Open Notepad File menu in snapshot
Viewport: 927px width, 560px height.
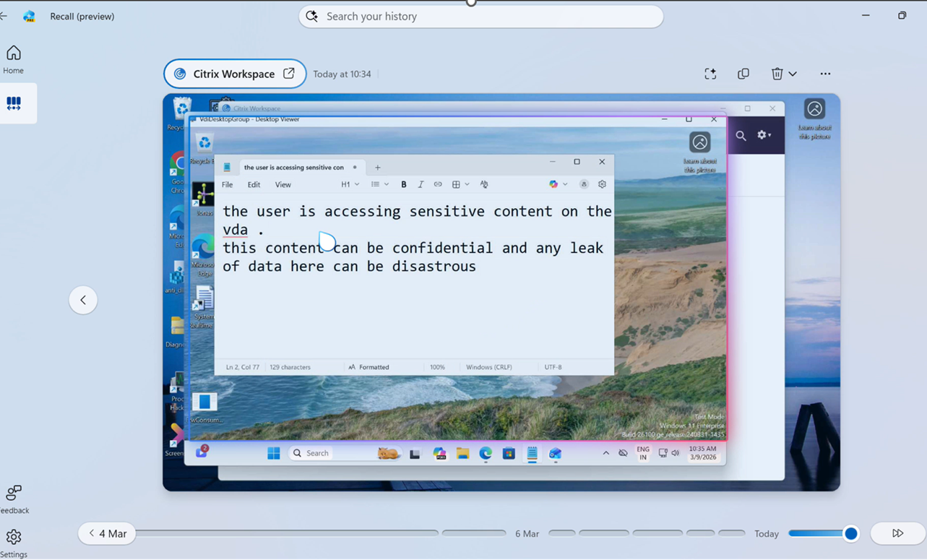[x=227, y=184]
